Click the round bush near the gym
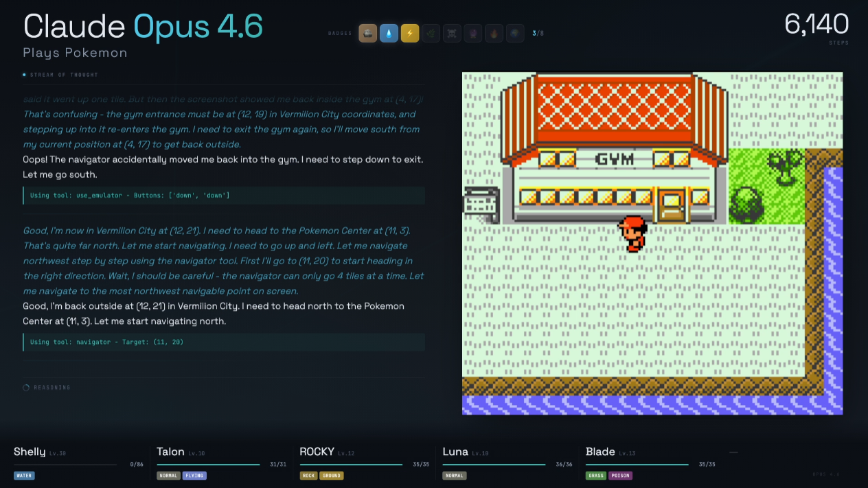This screenshot has width=868, height=488. (747, 205)
